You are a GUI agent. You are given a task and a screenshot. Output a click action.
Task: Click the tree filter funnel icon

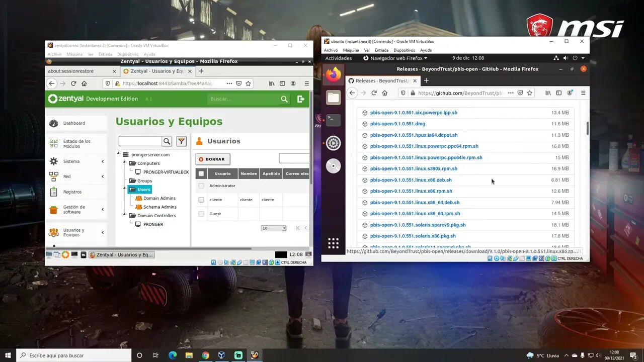(x=182, y=141)
